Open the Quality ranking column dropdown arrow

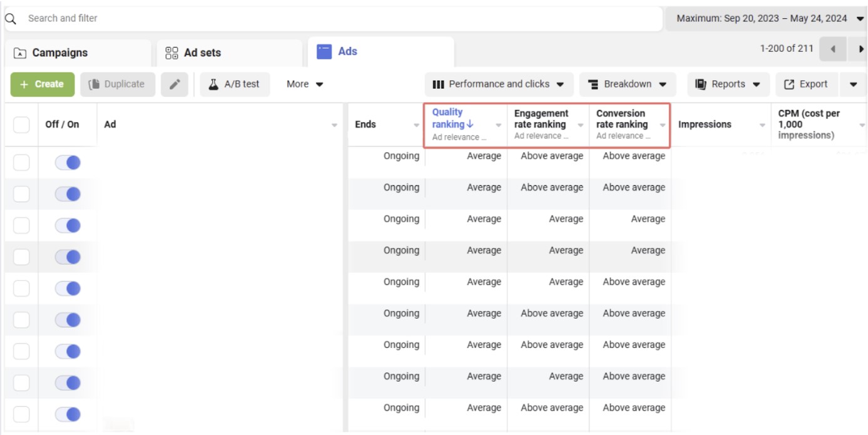pyautogui.click(x=498, y=124)
